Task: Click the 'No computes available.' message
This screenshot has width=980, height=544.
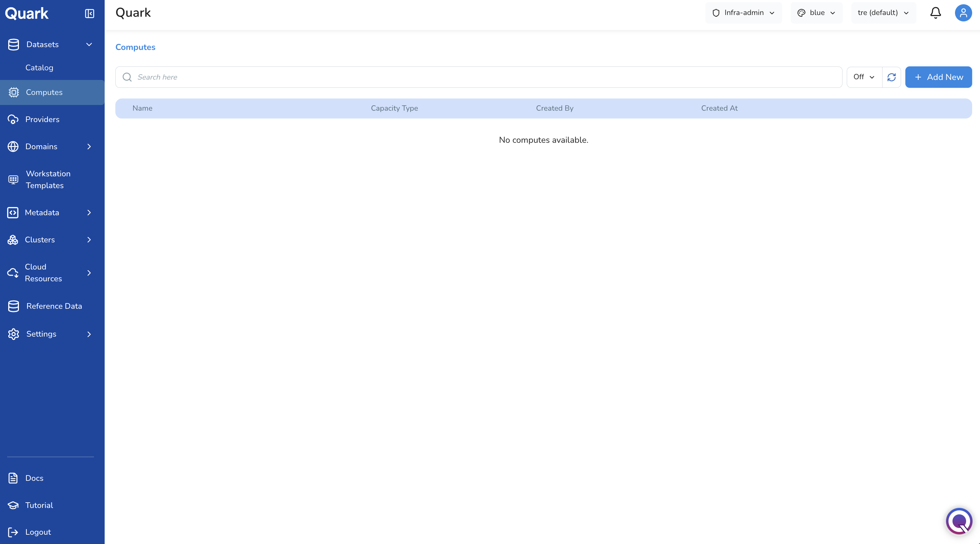Action: [x=543, y=140]
